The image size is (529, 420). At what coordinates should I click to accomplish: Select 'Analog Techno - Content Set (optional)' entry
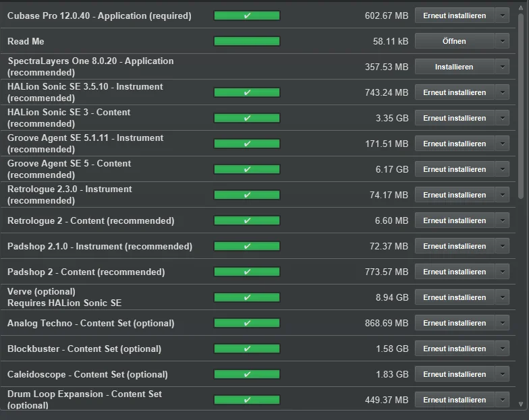[x=90, y=324]
